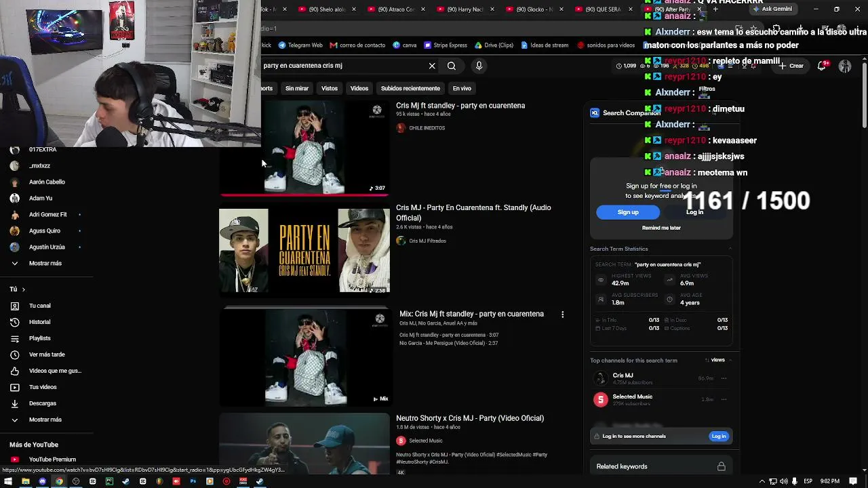
Task: Filter by 'Subidos recientemente'
Action: (410, 88)
